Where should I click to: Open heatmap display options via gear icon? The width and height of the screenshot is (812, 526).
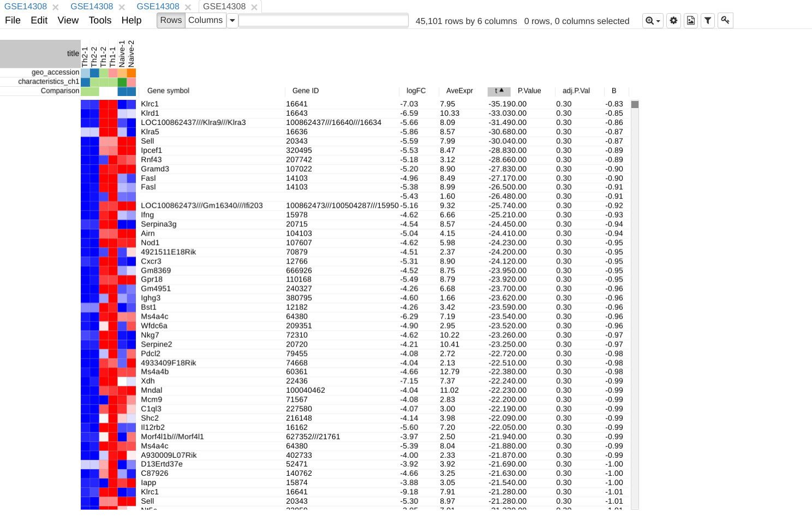673,20
